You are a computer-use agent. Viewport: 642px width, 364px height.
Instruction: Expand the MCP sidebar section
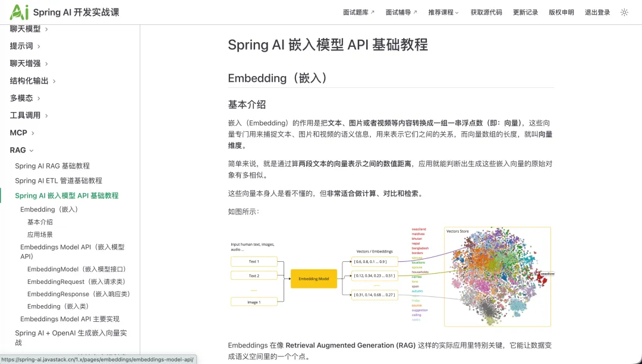click(x=22, y=133)
